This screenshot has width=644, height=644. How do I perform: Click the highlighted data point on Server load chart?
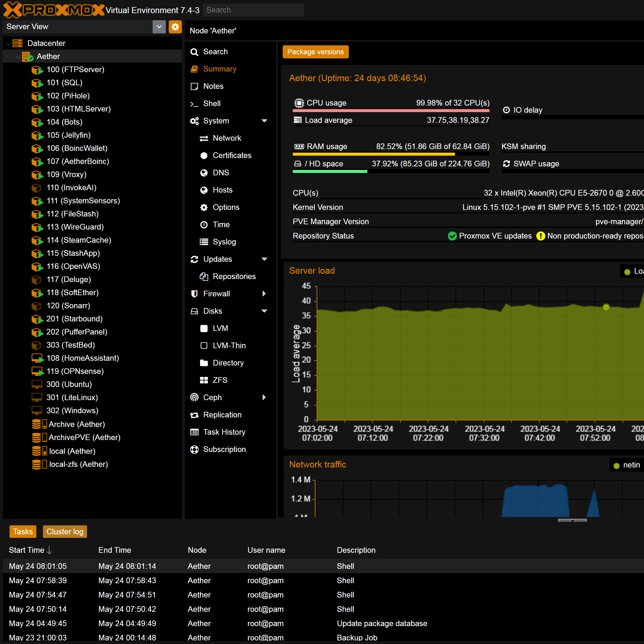606,307
